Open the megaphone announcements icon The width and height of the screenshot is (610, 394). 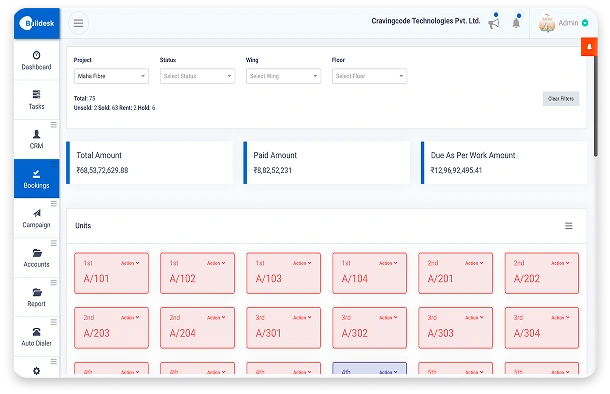[494, 23]
